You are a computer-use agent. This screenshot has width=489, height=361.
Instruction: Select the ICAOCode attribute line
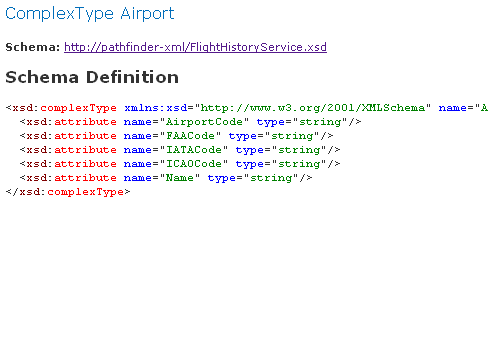[x=180, y=164]
